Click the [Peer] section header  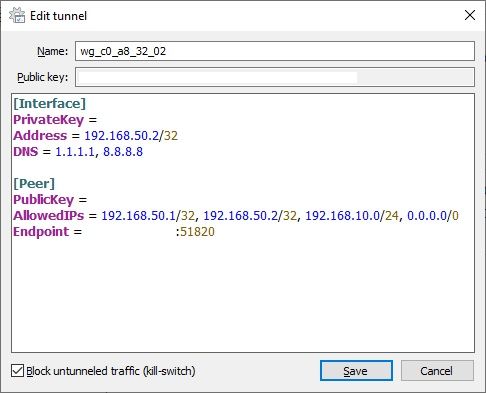pos(34,183)
